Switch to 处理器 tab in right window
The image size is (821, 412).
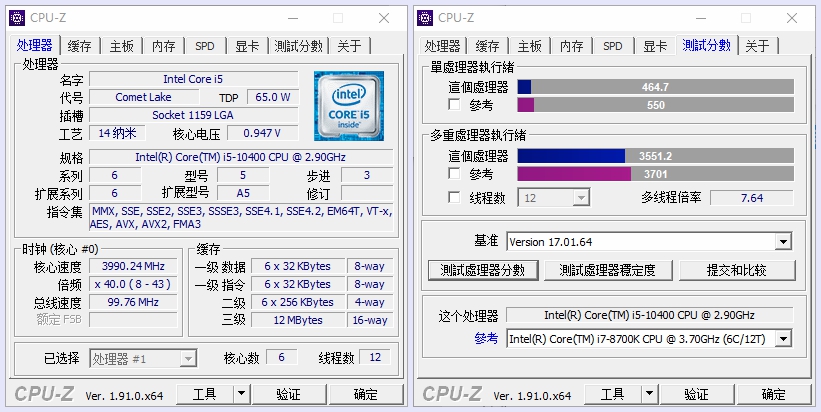click(442, 46)
